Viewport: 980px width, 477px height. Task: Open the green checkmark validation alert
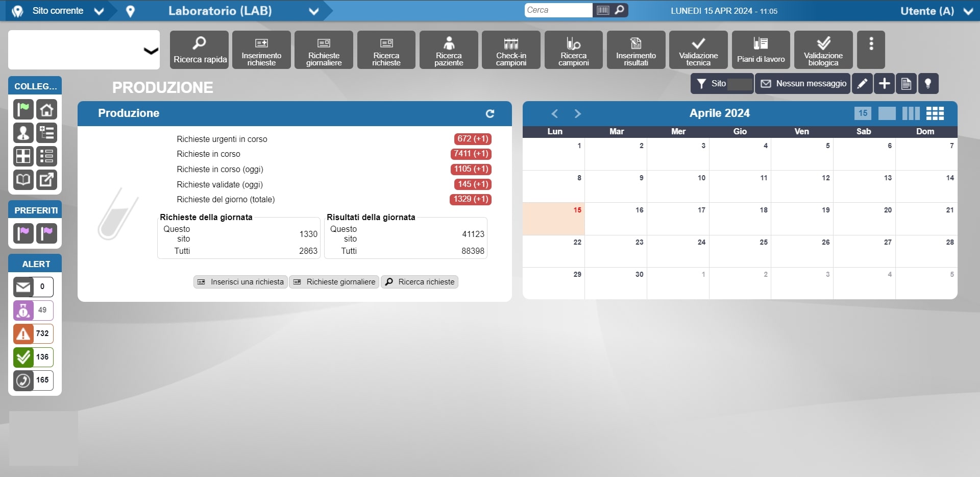point(23,357)
